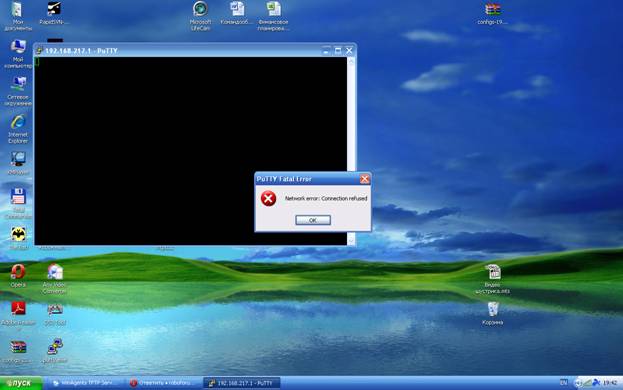Viewport: 623px width, 390px height.
Task: Select the Opera browser desktop icon
Action: (18, 275)
